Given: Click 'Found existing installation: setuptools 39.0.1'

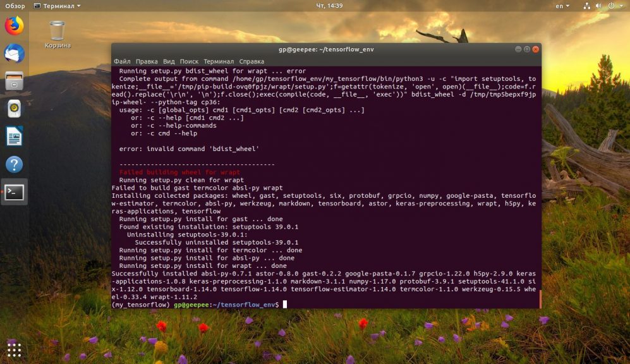Looking at the screenshot, I should (x=209, y=227).
